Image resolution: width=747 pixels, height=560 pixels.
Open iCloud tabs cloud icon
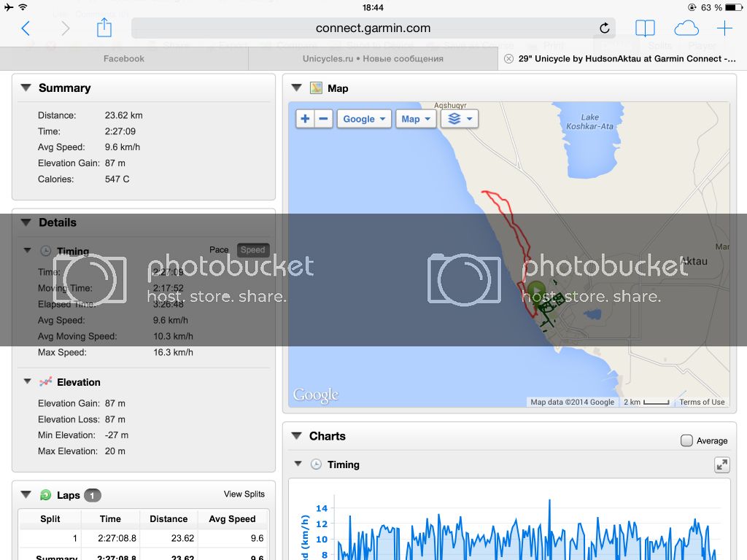coord(686,28)
